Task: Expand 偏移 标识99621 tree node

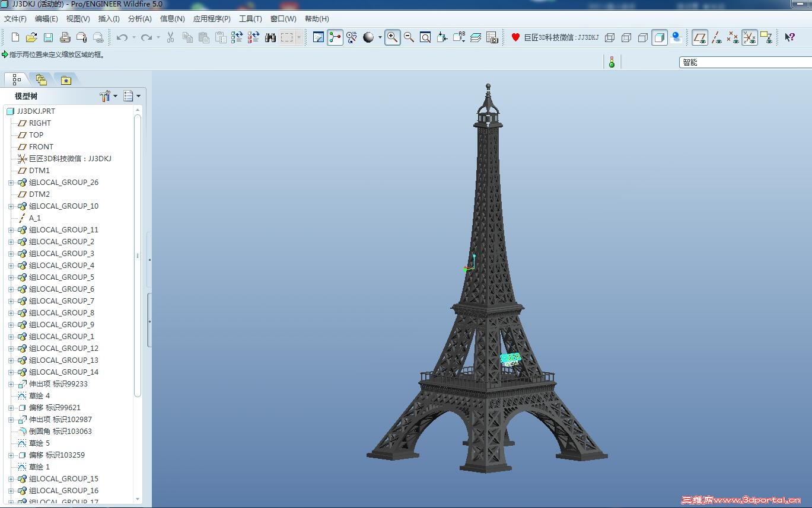Action: pos(11,408)
